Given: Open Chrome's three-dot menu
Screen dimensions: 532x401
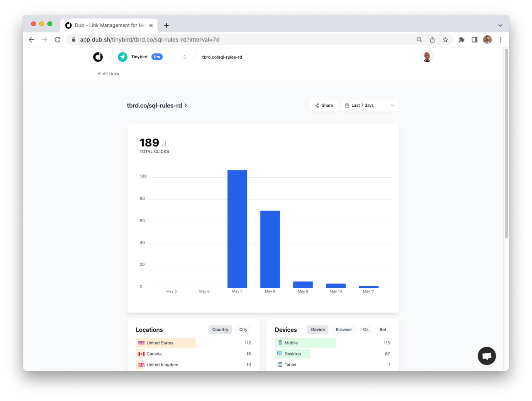Looking at the screenshot, I should tap(500, 40).
